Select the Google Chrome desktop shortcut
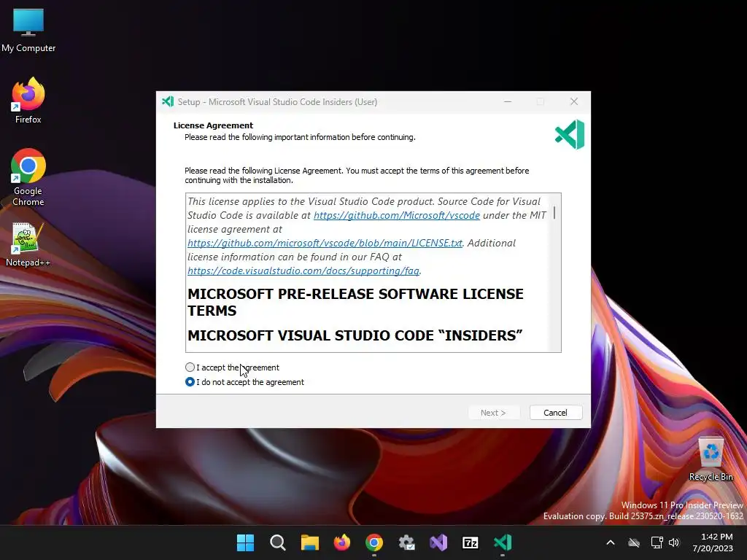 (28, 177)
